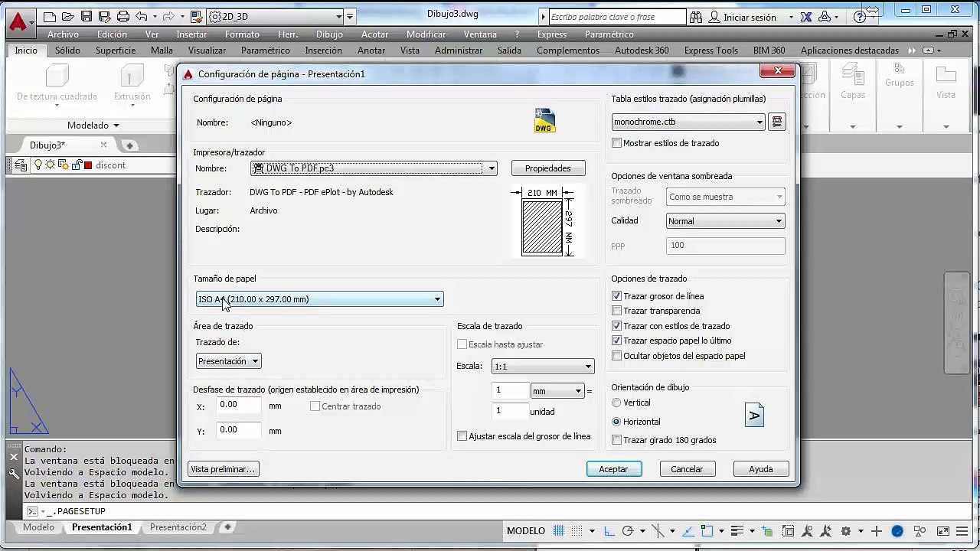
Task: Enable Trazar transparencia checkbox
Action: (617, 311)
